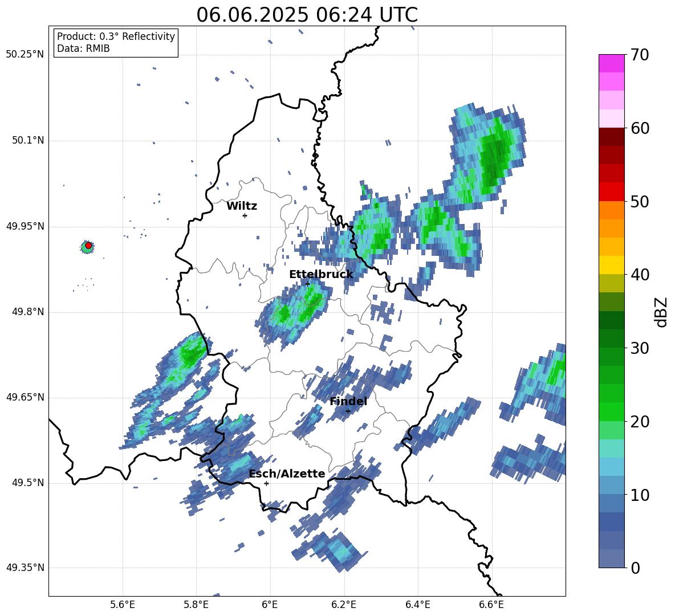Click the Wiltz city label

[x=242, y=206]
